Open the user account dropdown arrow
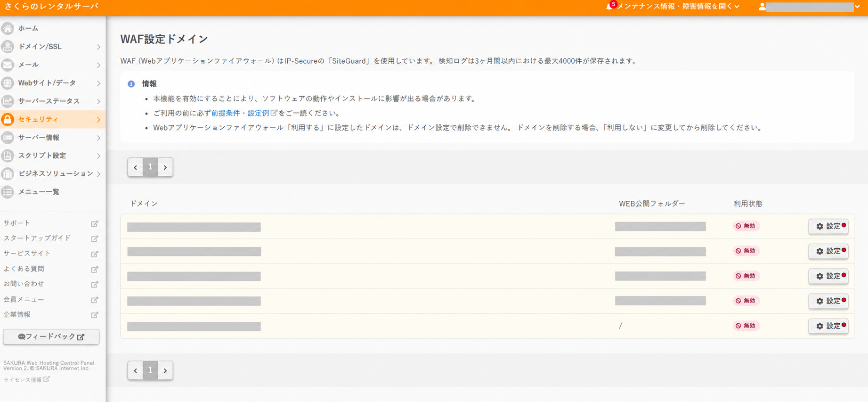The height and width of the screenshot is (402, 868). click(x=857, y=7)
